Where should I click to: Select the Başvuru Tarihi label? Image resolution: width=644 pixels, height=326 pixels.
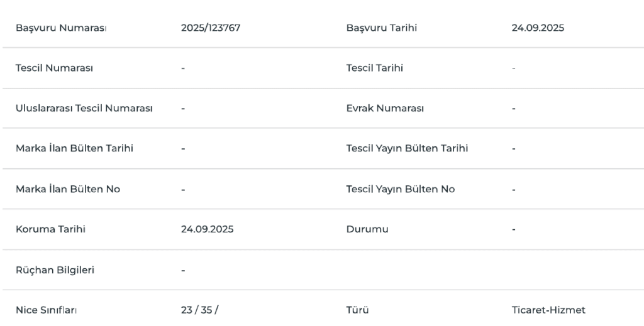tap(381, 28)
